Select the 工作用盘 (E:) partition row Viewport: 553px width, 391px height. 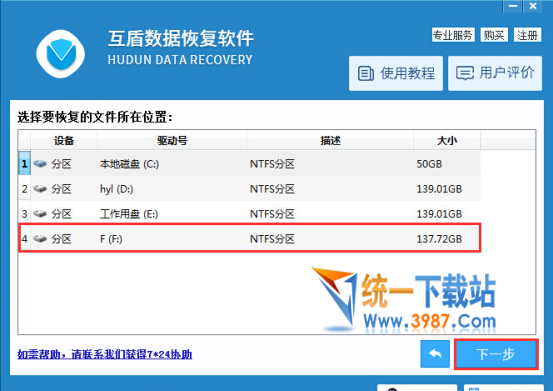249,214
